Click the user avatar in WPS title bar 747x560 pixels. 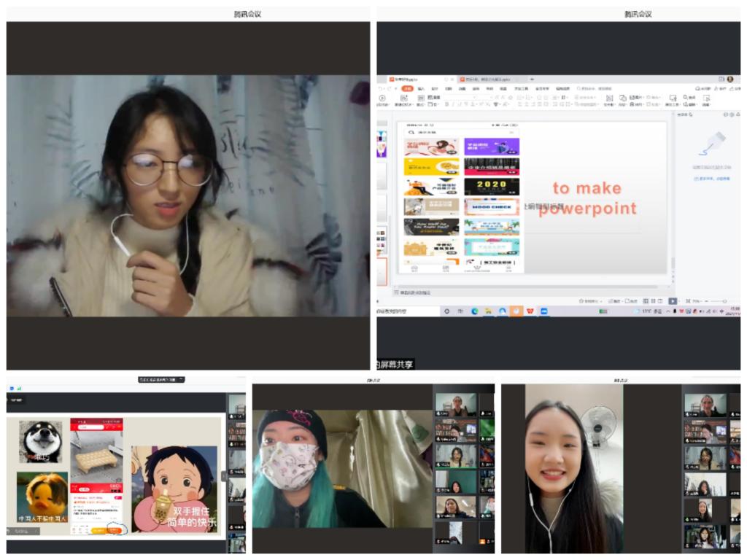point(729,79)
